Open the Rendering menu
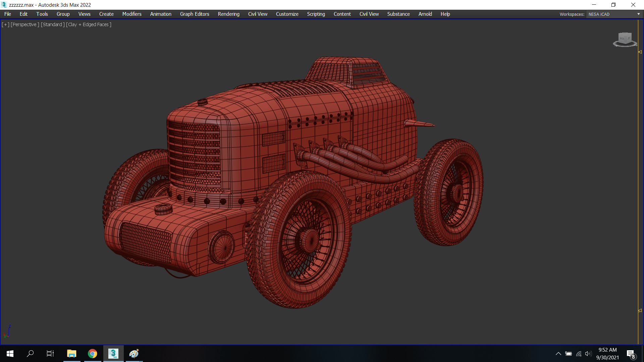The image size is (644, 362). pyautogui.click(x=228, y=14)
